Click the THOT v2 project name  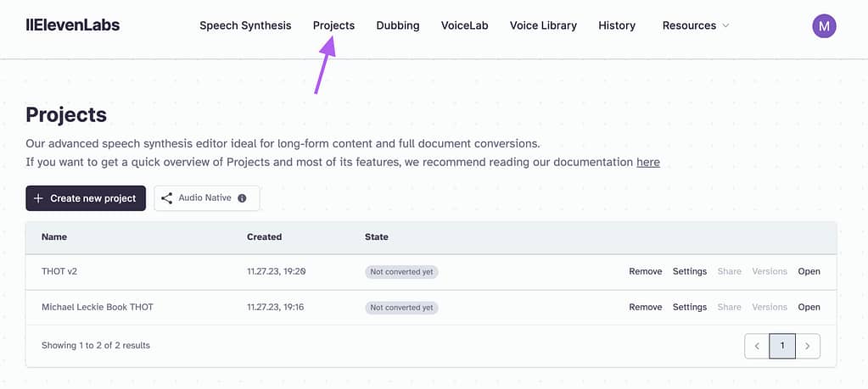(59, 272)
